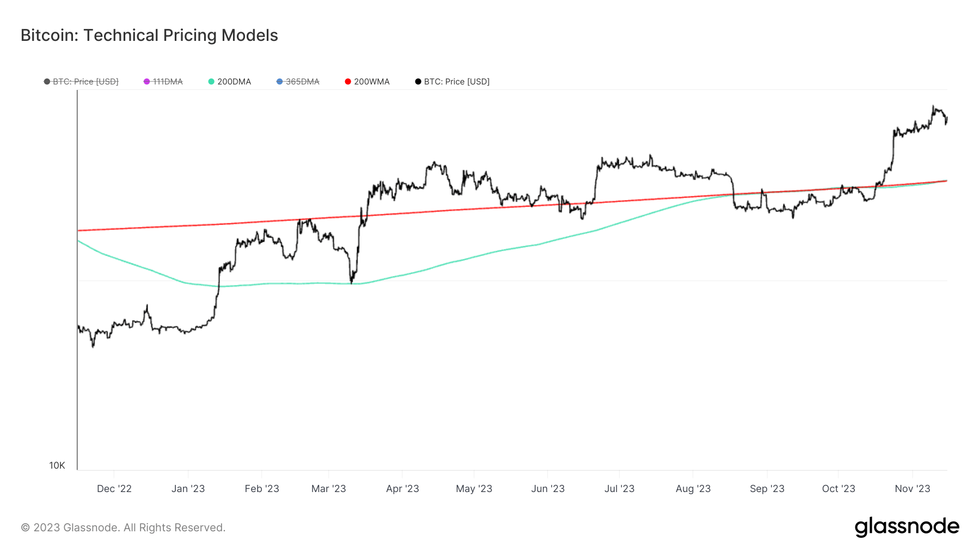Click the 10K y-axis label
The width and height of the screenshot is (980, 552).
click(57, 465)
